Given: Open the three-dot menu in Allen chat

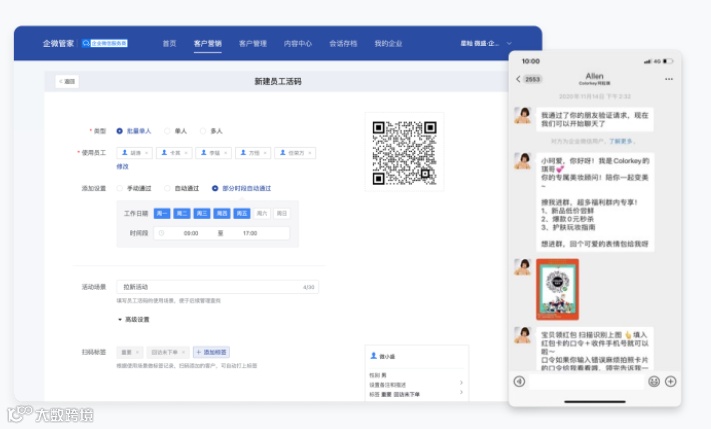Looking at the screenshot, I should click(669, 79).
